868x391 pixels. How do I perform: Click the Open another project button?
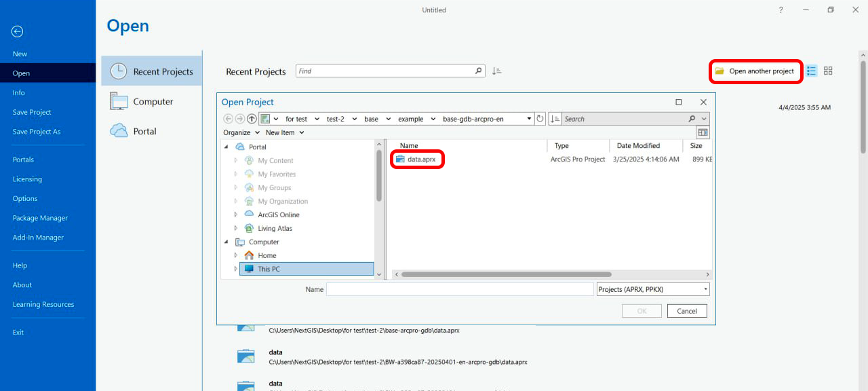755,71
